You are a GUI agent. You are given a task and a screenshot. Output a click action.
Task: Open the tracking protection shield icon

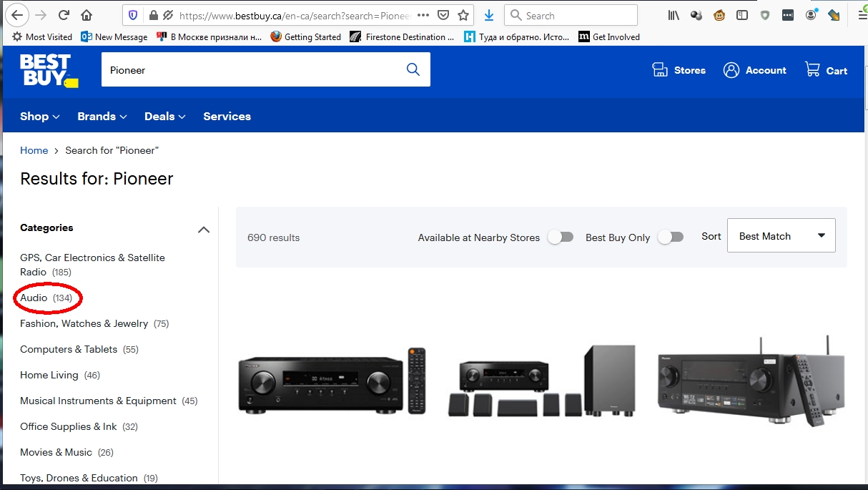pyautogui.click(x=132, y=15)
